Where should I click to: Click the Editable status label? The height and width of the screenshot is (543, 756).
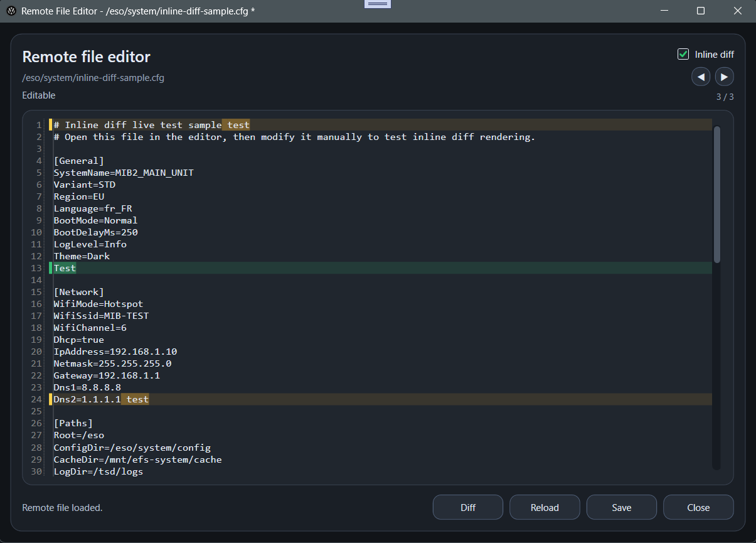coord(38,95)
